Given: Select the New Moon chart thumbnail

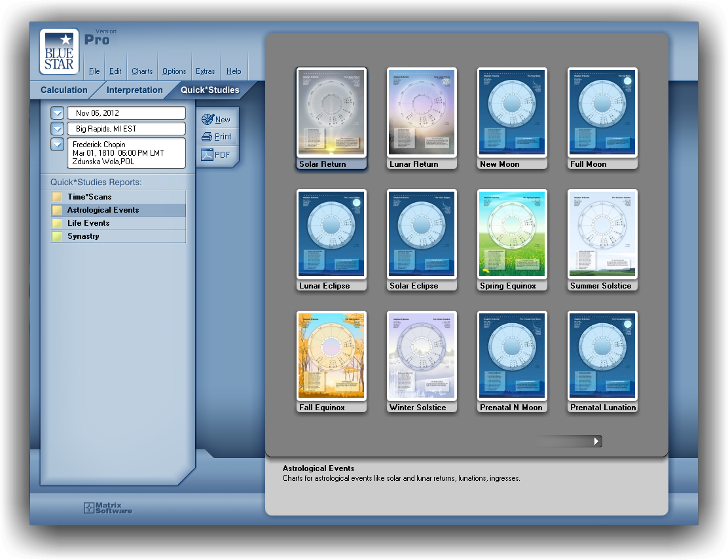Looking at the screenshot, I should tap(512, 113).
